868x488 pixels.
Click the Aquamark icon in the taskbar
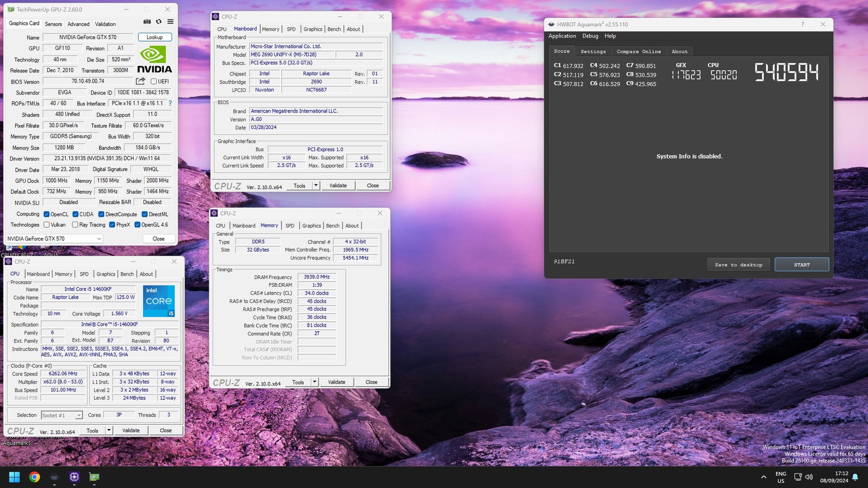54,477
